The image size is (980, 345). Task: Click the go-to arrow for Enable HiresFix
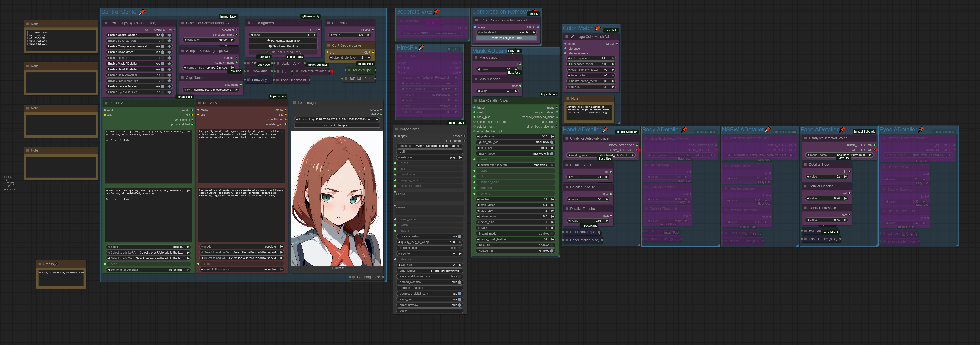169,58
